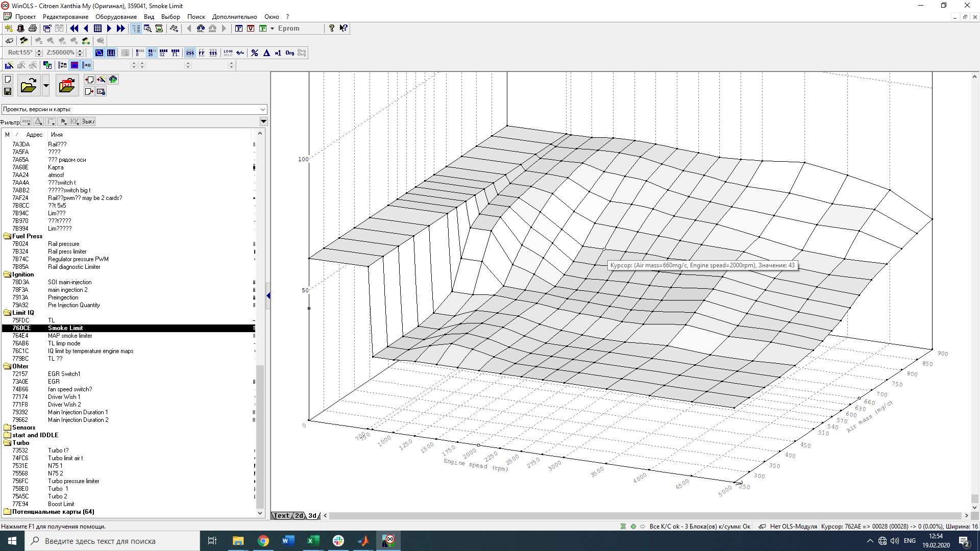Click the red folder import icon
The height and width of the screenshot is (551, 980).
[67, 85]
